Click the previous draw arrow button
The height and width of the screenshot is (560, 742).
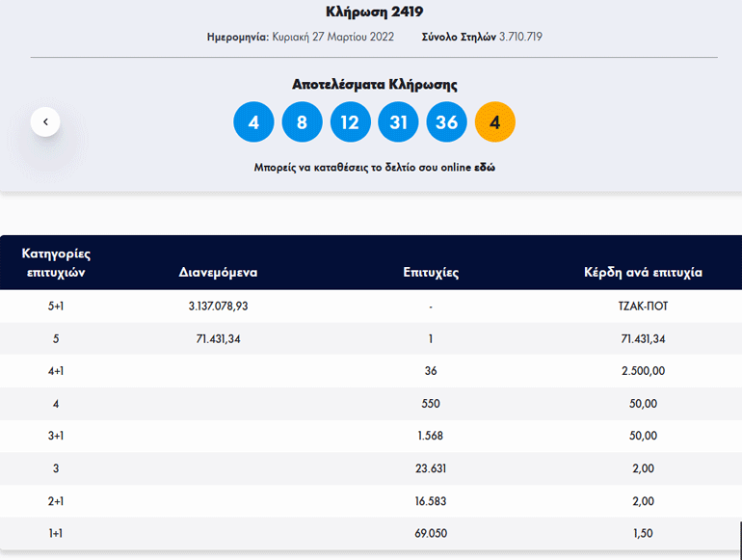coord(45,121)
